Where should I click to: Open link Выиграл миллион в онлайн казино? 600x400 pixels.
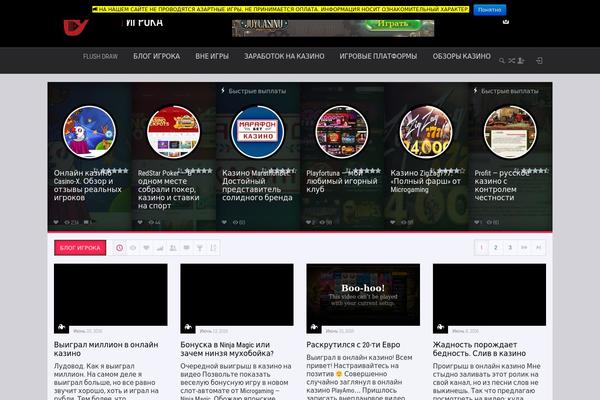(106, 349)
